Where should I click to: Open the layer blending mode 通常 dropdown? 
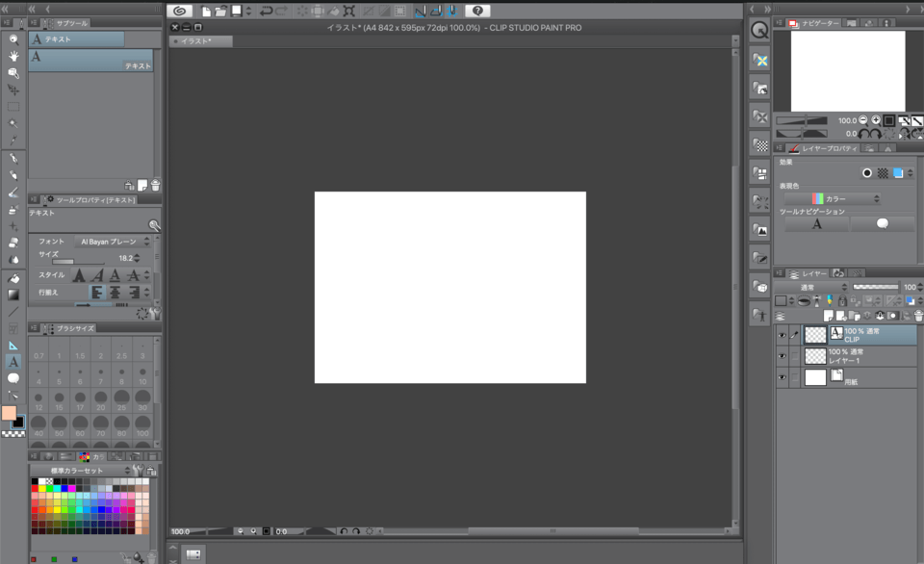(x=812, y=287)
